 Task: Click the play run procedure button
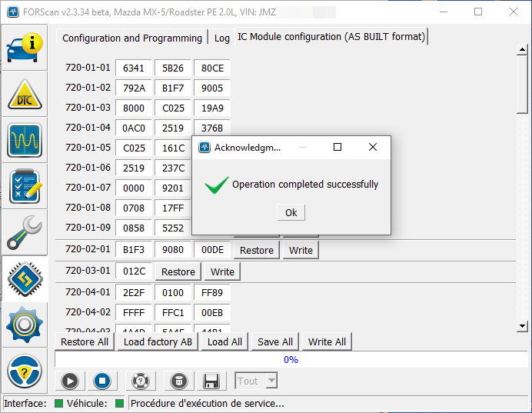(x=70, y=381)
